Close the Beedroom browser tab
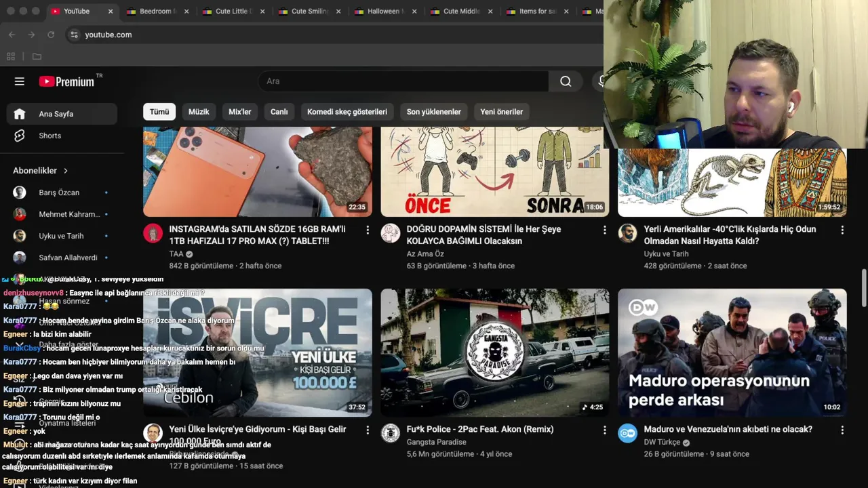 (186, 12)
